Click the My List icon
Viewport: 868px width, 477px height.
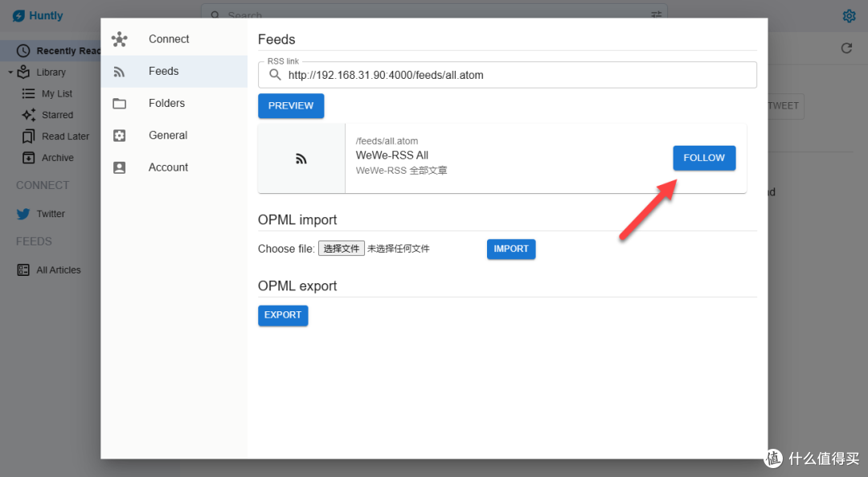tap(28, 93)
